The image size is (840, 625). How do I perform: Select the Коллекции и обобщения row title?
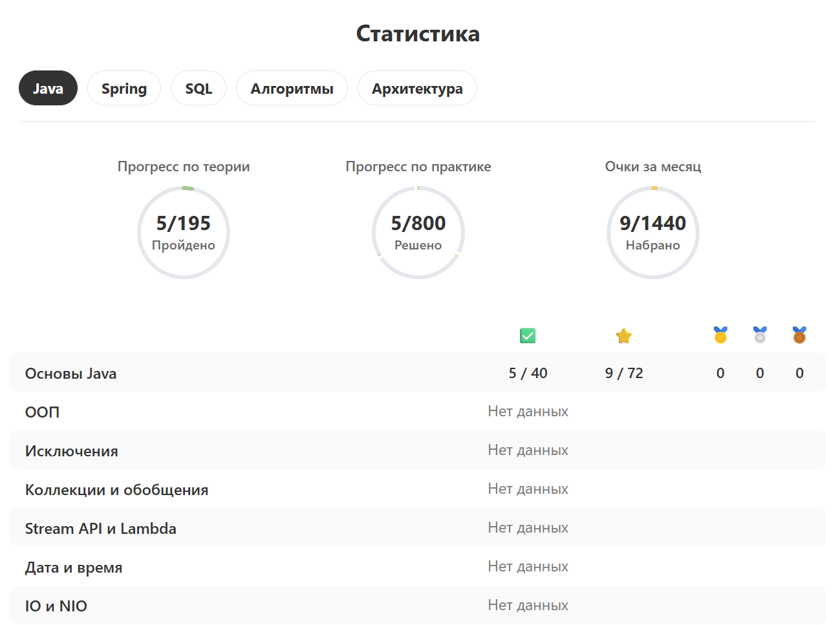tap(117, 490)
